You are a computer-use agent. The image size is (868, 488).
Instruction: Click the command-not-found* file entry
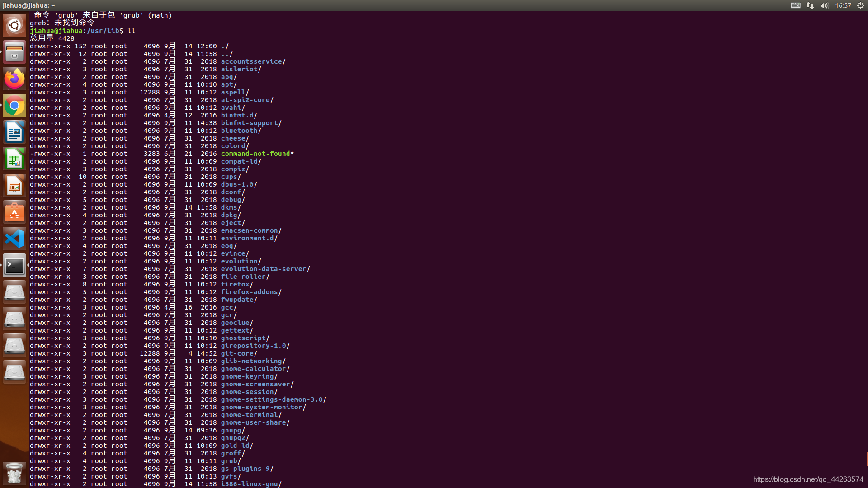click(x=257, y=154)
